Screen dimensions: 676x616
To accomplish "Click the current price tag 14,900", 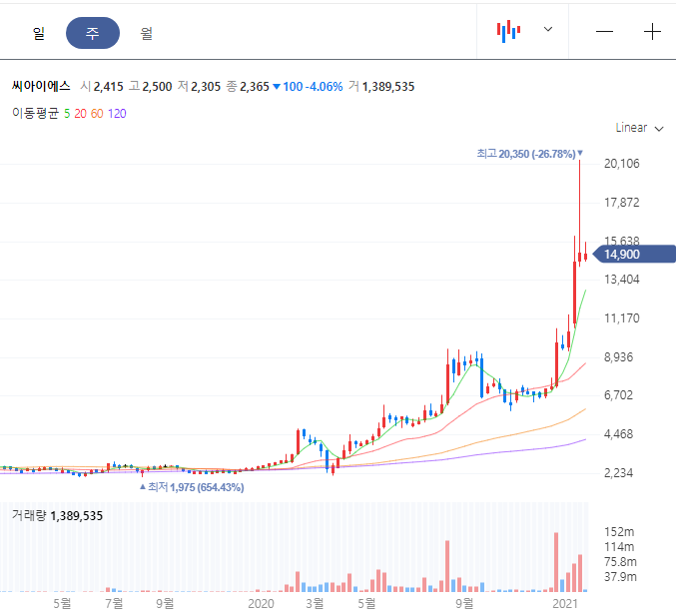I will tap(634, 255).
